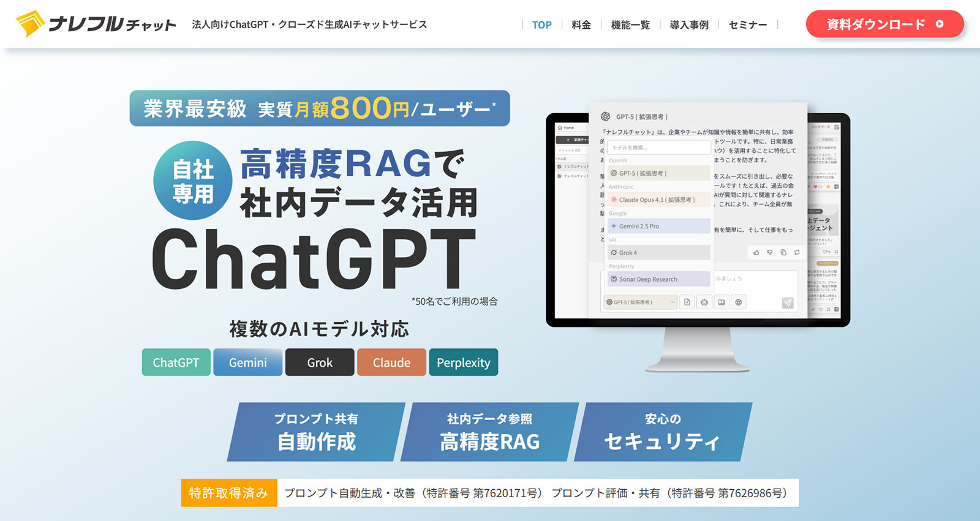This screenshot has height=521, width=980.
Task: Open the TOP navigation item
Action: 541,24
